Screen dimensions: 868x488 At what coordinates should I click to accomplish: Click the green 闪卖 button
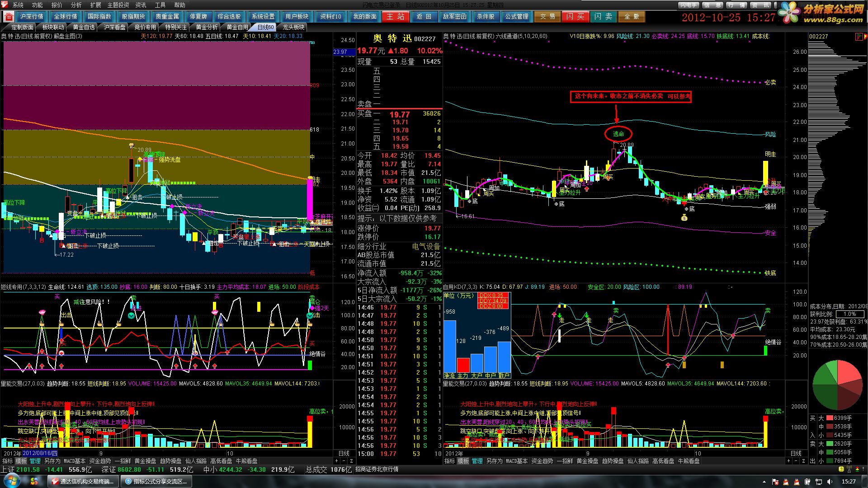604,17
